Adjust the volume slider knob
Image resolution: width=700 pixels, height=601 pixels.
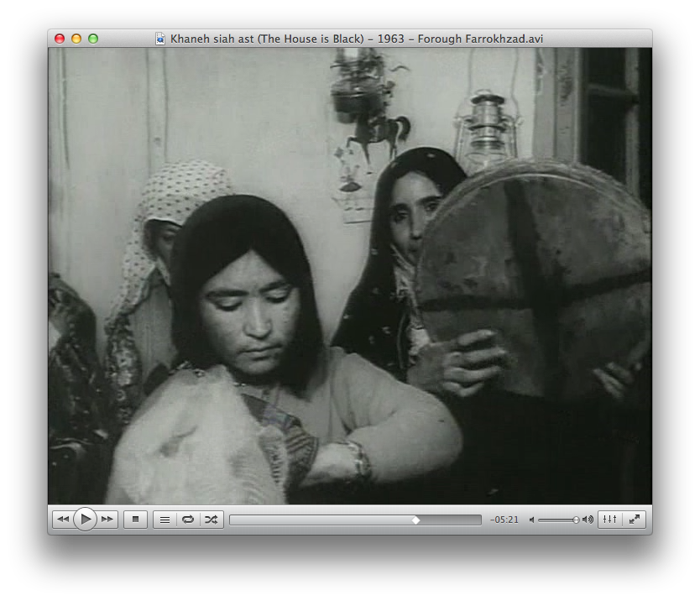click(x=576, y=520)
